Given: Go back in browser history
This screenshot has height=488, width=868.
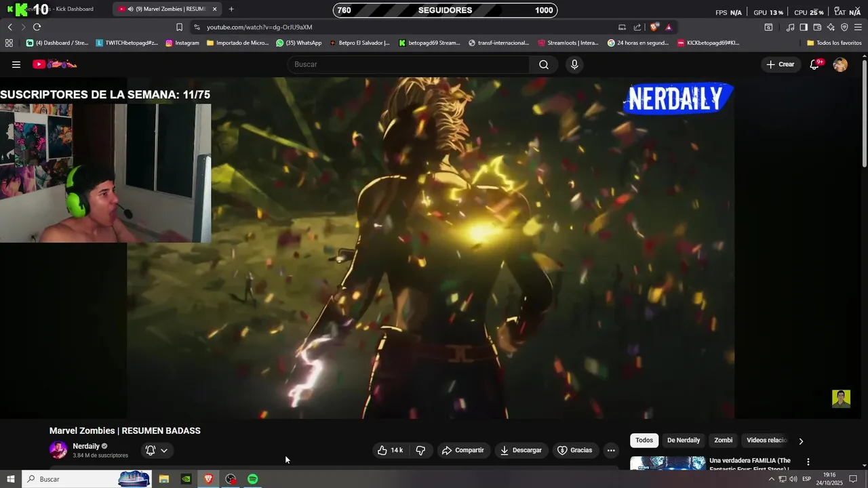Looking at the screenshot, I should coord(9,27).
